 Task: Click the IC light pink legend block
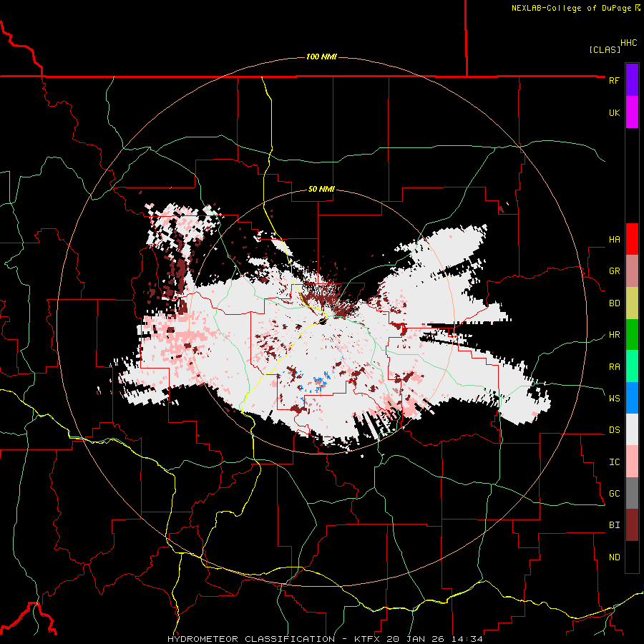click(632, 462)
